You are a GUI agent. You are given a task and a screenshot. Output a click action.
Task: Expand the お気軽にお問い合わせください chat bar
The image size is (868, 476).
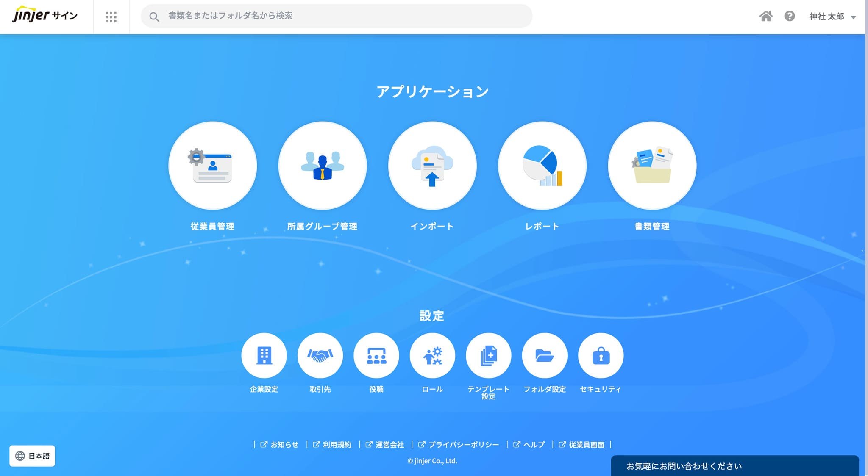coord(735,466)
